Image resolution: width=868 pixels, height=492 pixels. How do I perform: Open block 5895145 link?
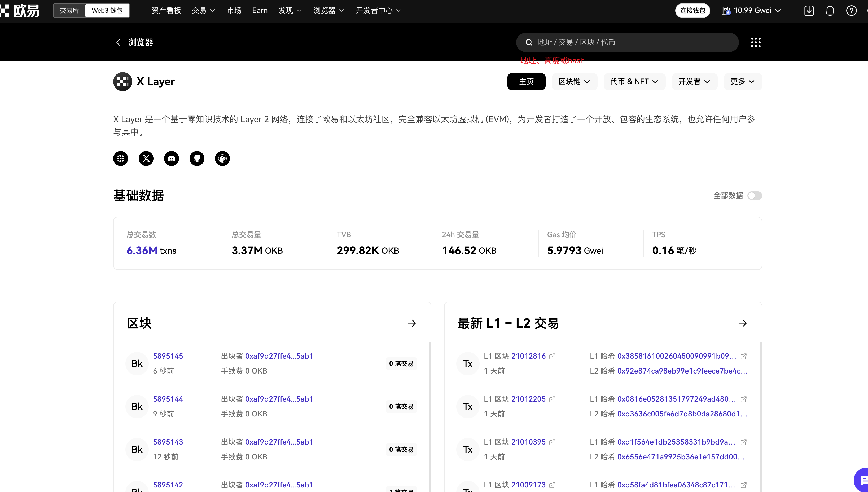pos(168,356)
